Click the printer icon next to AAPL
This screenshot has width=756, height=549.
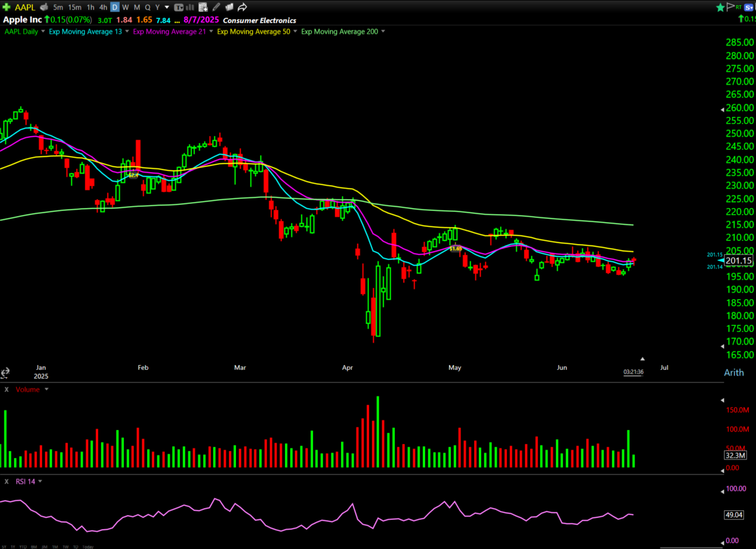(44, 7)
